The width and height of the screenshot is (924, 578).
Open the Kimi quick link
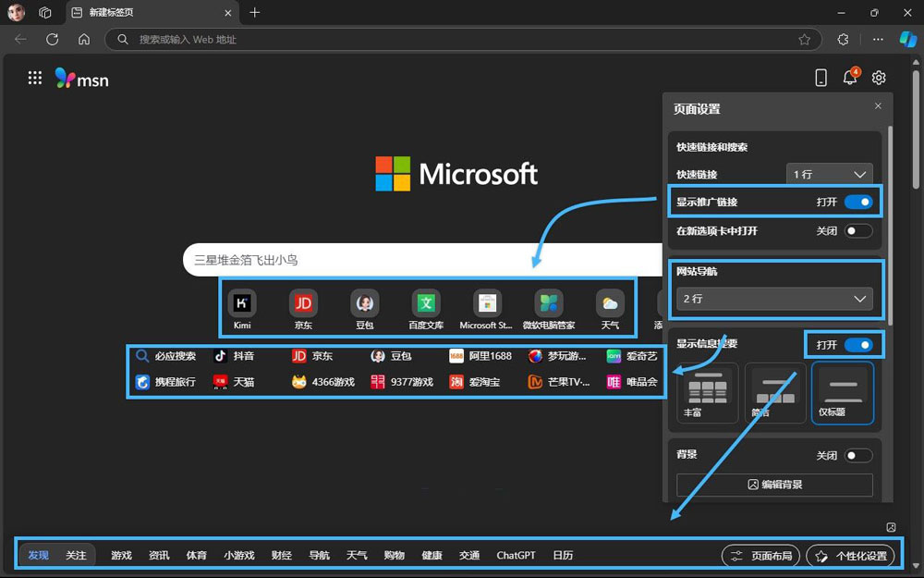(242, 309)
